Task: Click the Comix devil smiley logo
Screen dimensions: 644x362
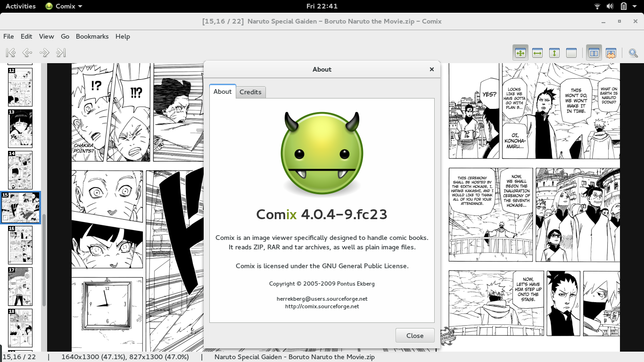Action: click(x=322, y=154)
